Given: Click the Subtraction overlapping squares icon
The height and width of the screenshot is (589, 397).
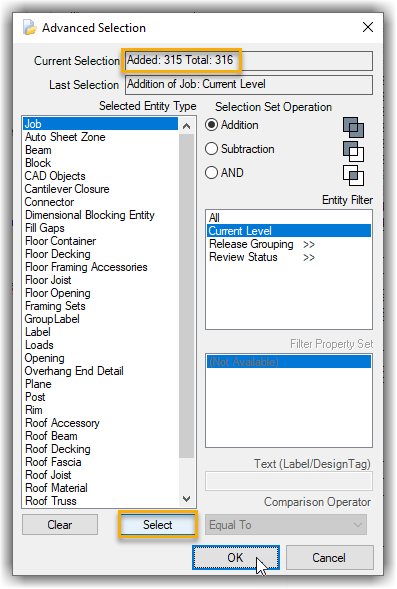Looking at the screenshot, I should coord(353,151).
